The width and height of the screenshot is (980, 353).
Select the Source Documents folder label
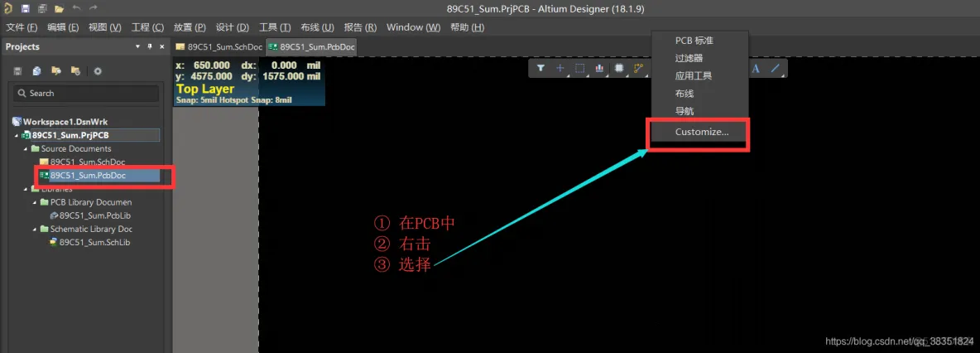point(76,149)
